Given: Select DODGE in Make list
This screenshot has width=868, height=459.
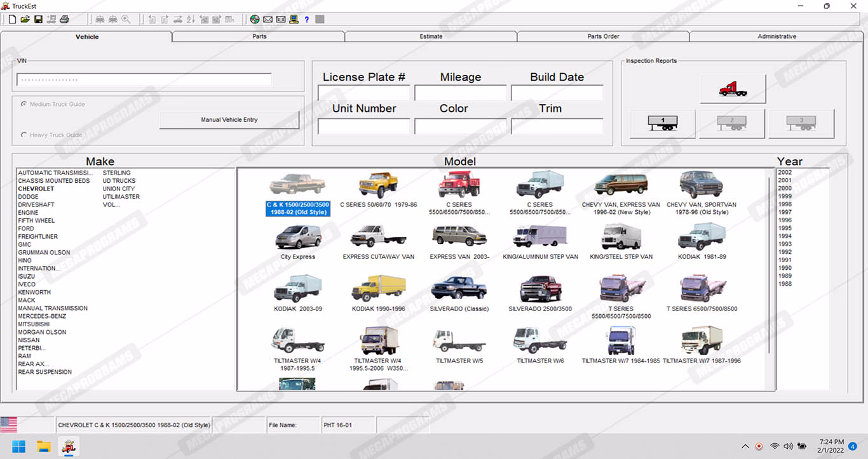Looking at the screenshot, I should point(28,197).
